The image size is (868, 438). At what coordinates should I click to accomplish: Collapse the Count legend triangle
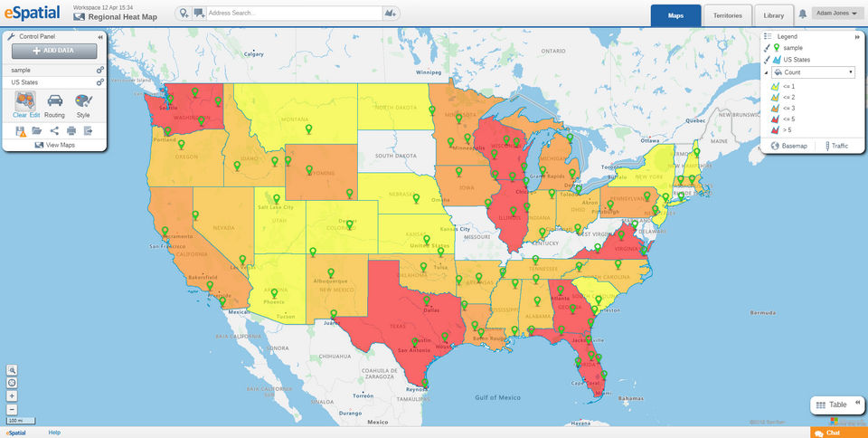pyautogui.click(x=766, y=72)
